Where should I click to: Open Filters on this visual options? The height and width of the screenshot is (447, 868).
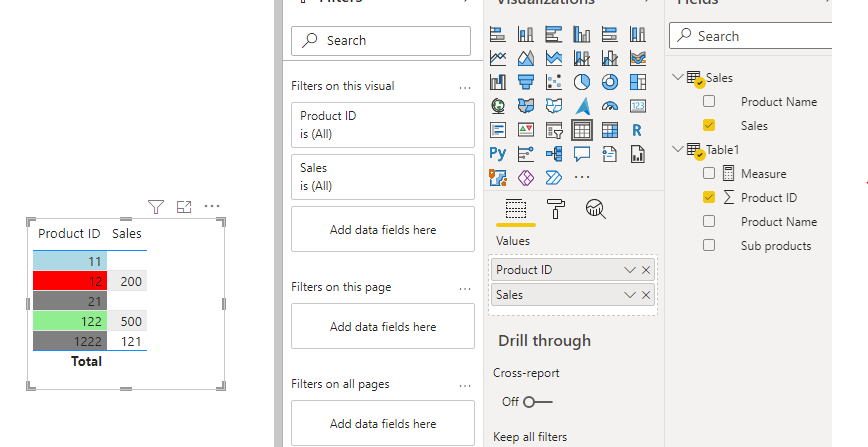click(465, 88)
